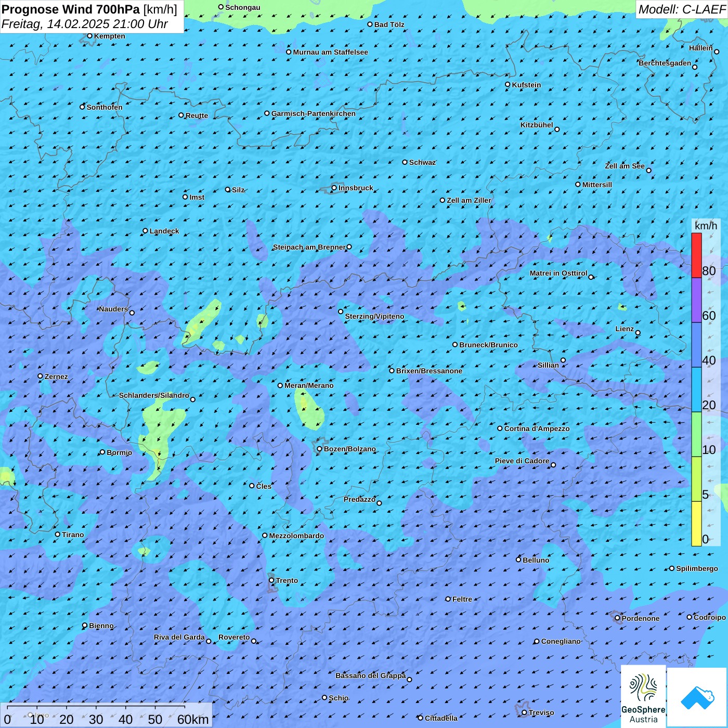Click the Bruneck/Brunico label
Image resolution: width=728 pixels, height=728 pixels.
click(x=488, y=345)
